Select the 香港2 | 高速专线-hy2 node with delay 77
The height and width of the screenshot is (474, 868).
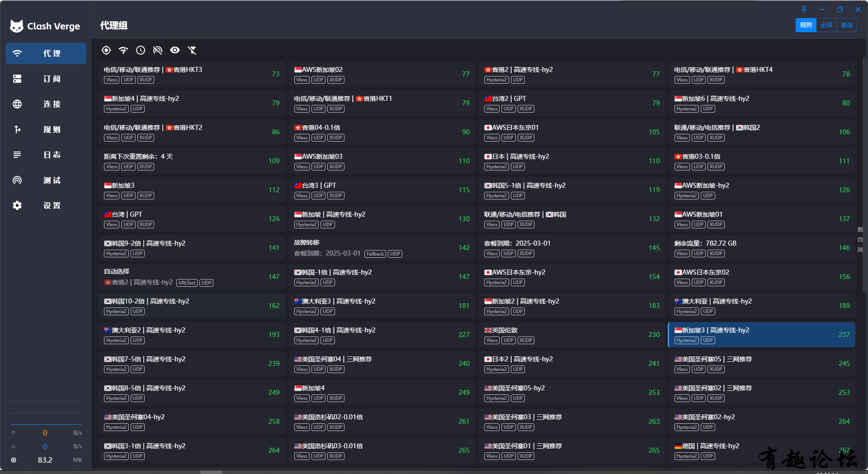(572, 74)
